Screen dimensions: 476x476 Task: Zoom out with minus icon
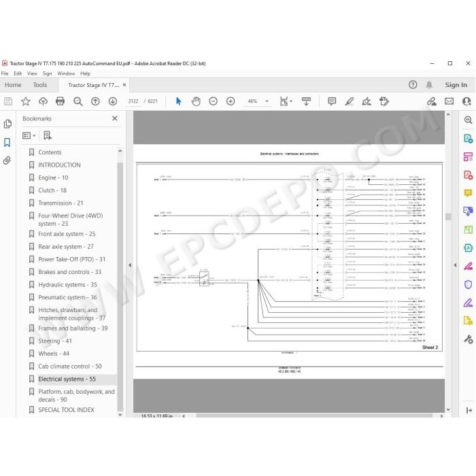(x=213, y=101)
